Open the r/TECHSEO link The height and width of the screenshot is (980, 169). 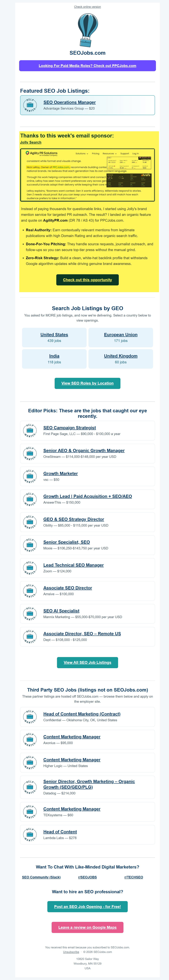click(x=134, y=877)
